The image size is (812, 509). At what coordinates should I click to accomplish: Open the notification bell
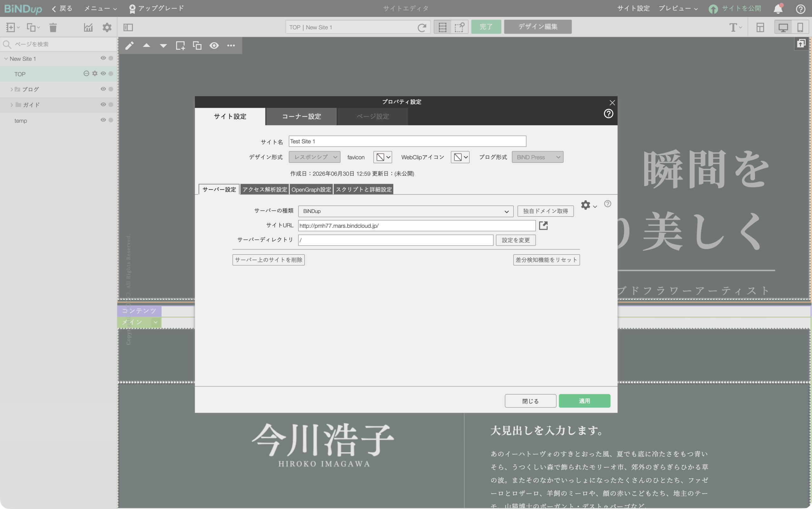[x=778, y=9]
